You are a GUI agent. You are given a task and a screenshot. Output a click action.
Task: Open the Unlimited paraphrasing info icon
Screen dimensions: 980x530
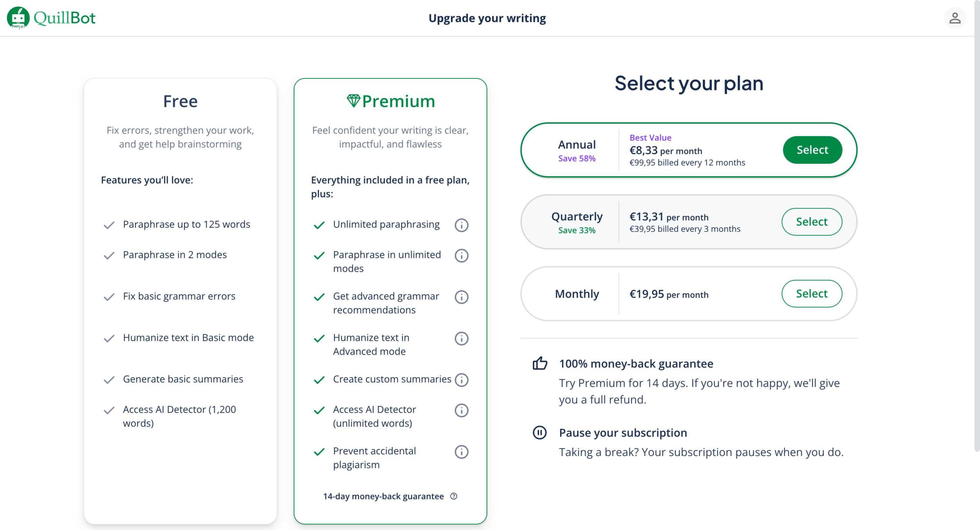461,225
